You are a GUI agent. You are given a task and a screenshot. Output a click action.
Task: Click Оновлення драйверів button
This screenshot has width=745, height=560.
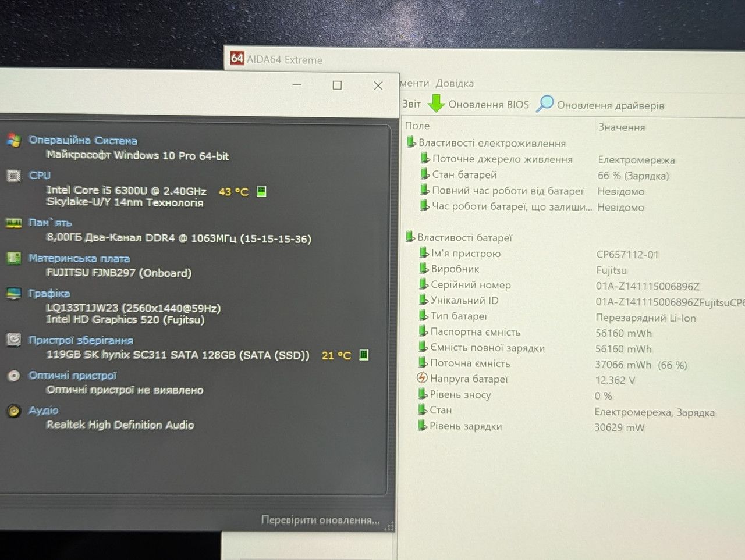click(x=601, y=105)
